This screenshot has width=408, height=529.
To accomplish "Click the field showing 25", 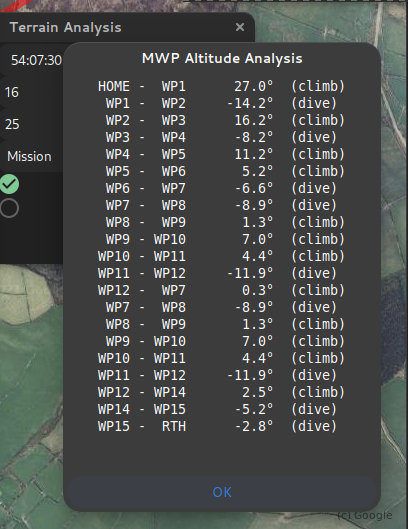I will (32, 124).
